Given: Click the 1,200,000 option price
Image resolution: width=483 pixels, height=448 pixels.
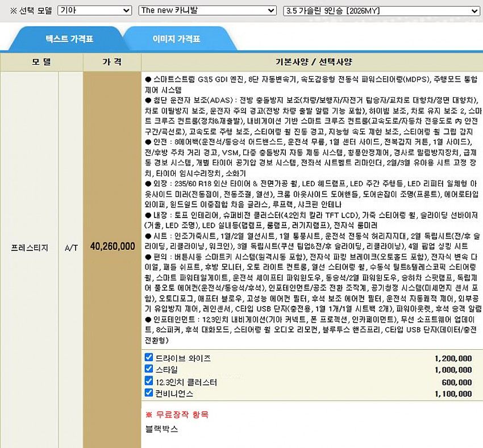Looking at the screenshot, I should tap(452, 358).
